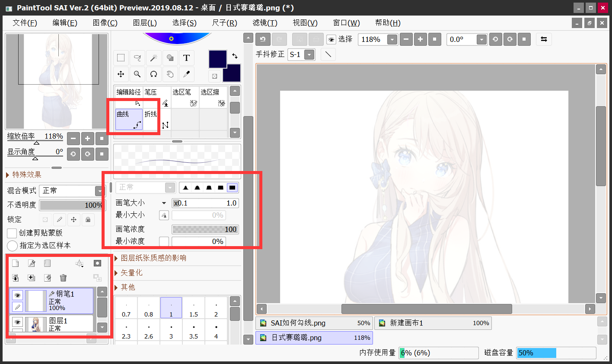
Task: Create a new normal layer
Action: (x=16, y=263)
